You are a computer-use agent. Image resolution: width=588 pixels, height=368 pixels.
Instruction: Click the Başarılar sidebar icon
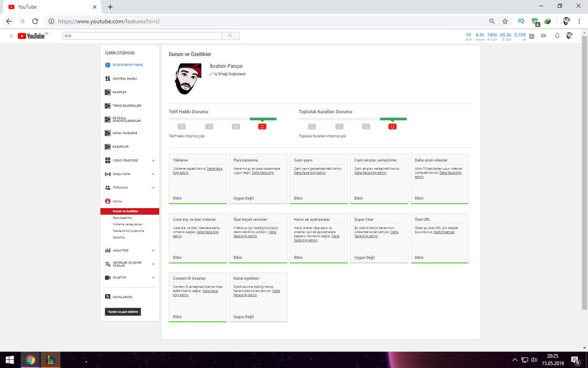coord(108,146)
